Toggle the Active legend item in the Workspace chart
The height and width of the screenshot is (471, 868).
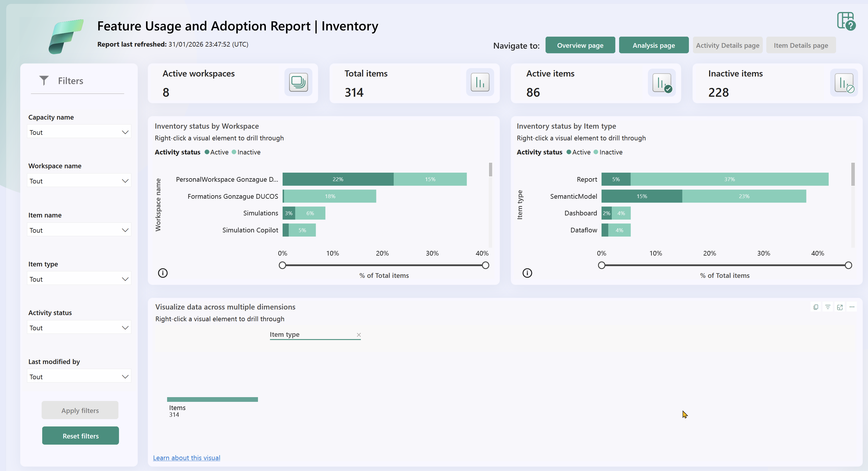point(217,152)
